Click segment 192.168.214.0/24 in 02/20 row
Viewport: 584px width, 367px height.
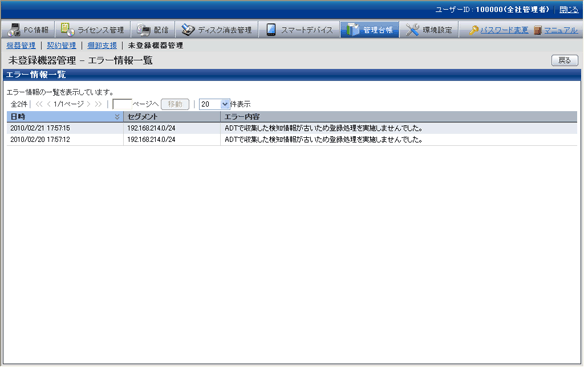point(151,140)
